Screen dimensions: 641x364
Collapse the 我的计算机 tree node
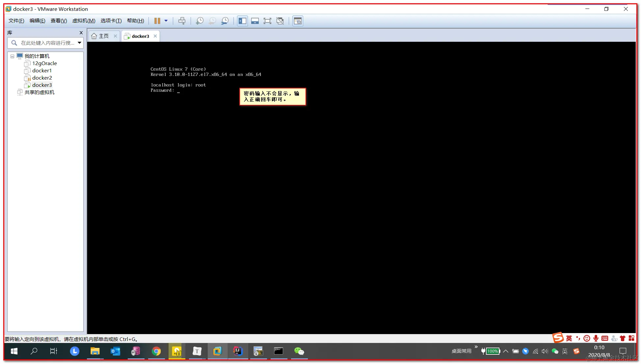pyautogui.click(x=13, y=56)
